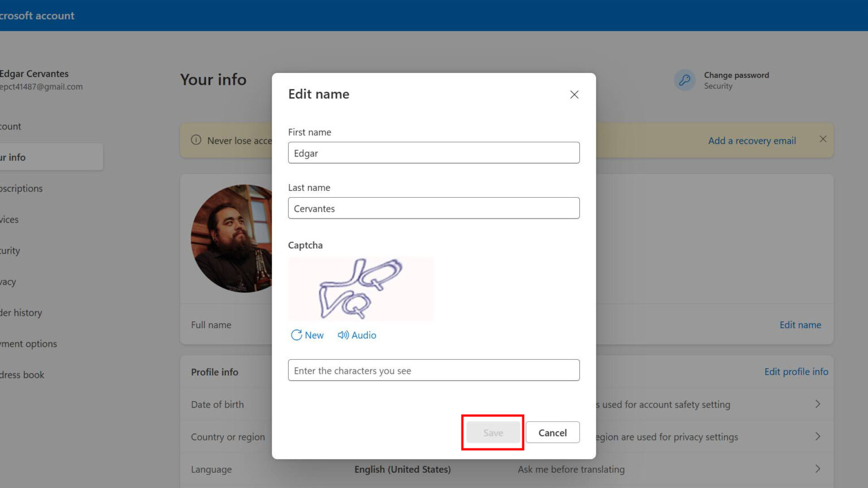
Task: Click the 'Ask me before translating' text
Action: click(571, 469)
